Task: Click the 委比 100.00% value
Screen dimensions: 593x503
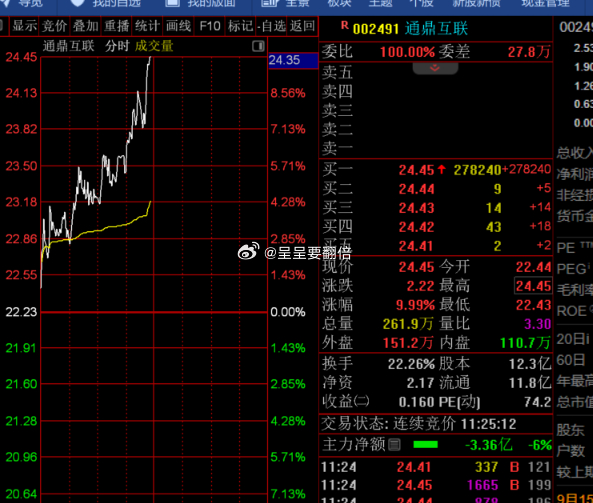Action: [407, 52]
